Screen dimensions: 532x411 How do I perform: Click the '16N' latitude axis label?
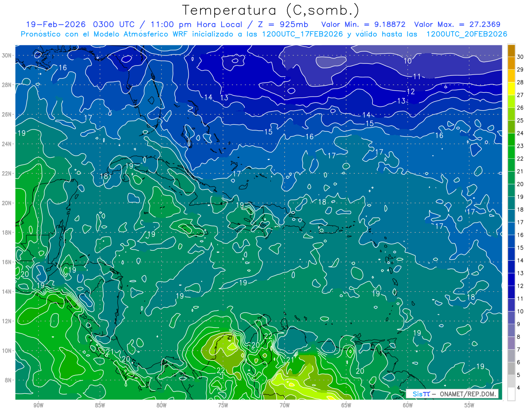pos(7,262)
